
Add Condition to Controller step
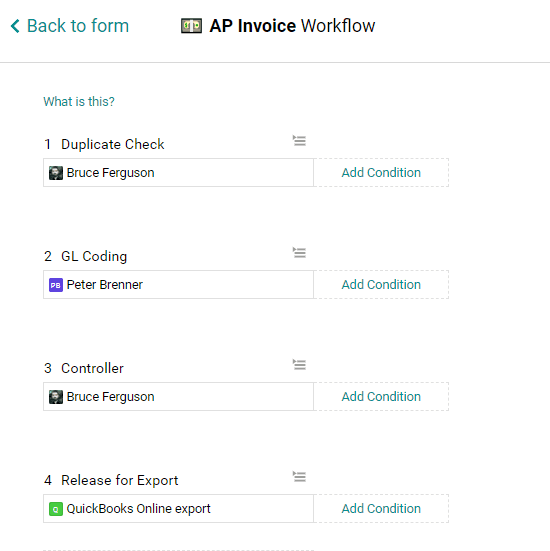pos(381,396)
